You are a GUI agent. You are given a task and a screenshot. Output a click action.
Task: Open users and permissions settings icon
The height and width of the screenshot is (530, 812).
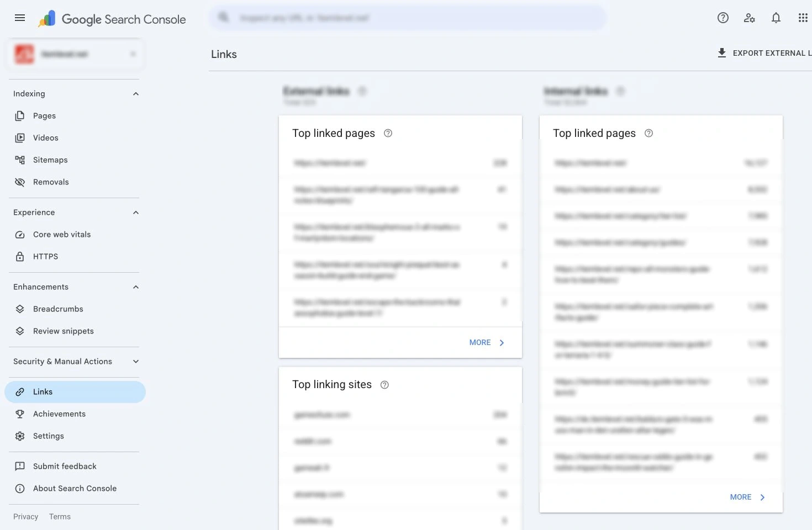749,18
